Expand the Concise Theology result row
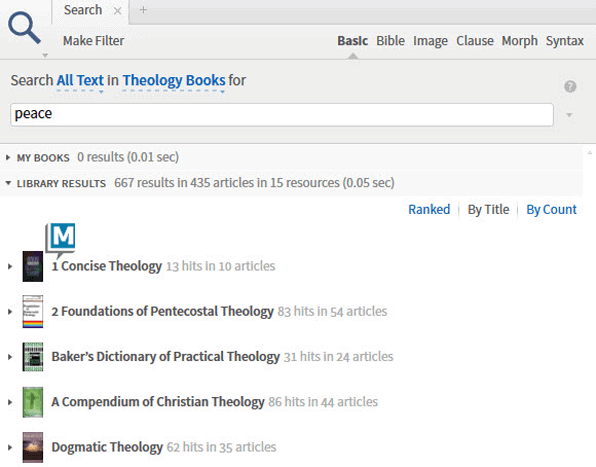The image size is (596, 467). pyautogui.click(x=10, y=266)
